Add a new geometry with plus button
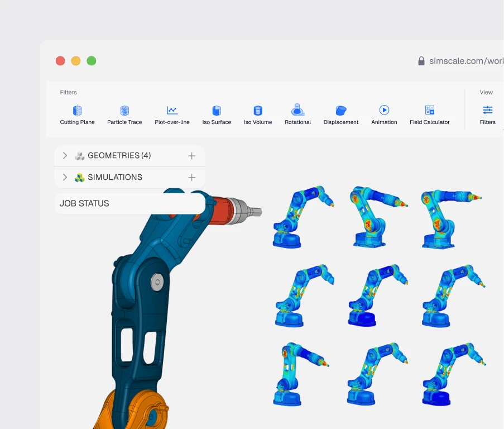 (192, 156)
